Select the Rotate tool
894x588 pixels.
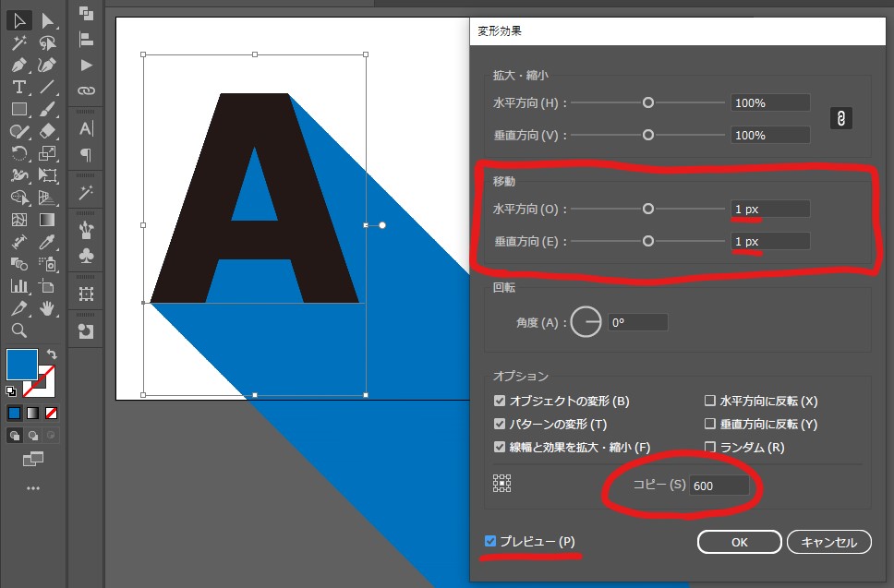[18, 153]
